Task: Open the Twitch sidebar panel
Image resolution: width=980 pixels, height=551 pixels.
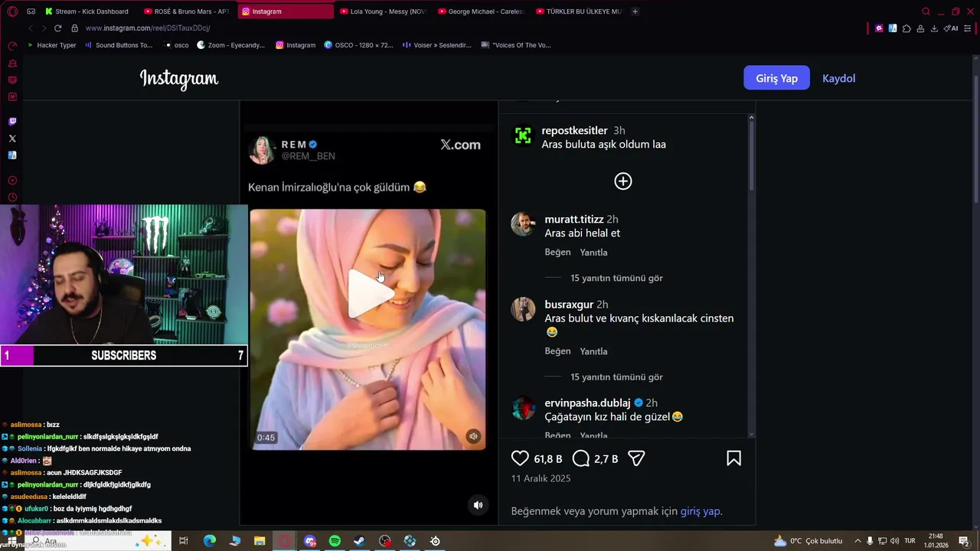Action: click(12, 122)
